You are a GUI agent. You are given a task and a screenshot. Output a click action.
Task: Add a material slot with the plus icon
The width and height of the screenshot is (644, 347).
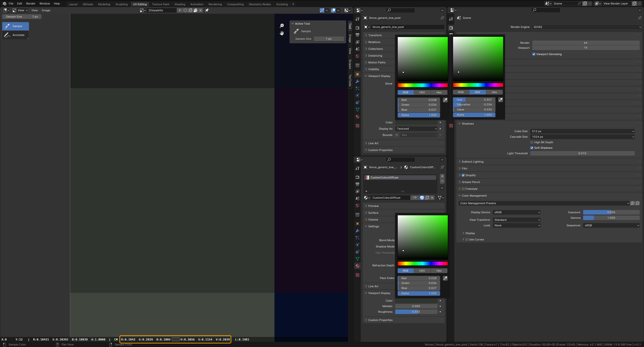click(442, 176)
